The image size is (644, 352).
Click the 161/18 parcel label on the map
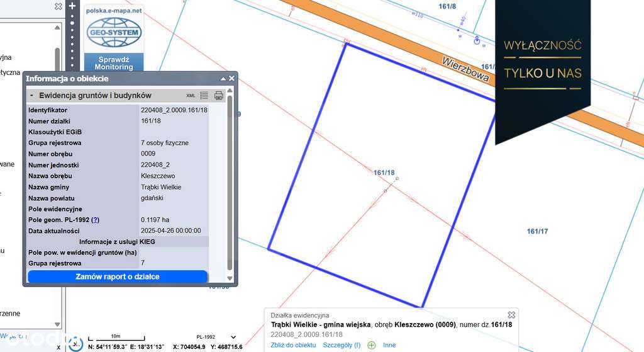(x=384, y=173)
